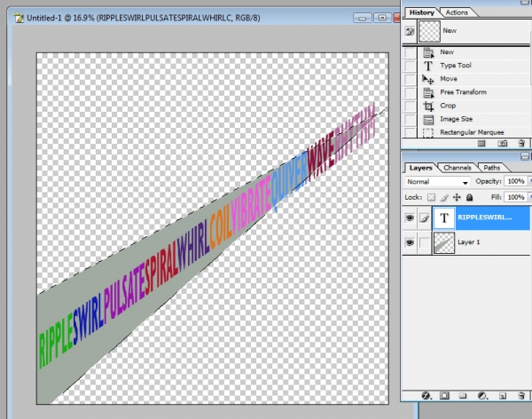
Task: Add a layer mask using the mask icon
Action: point(444,396)
